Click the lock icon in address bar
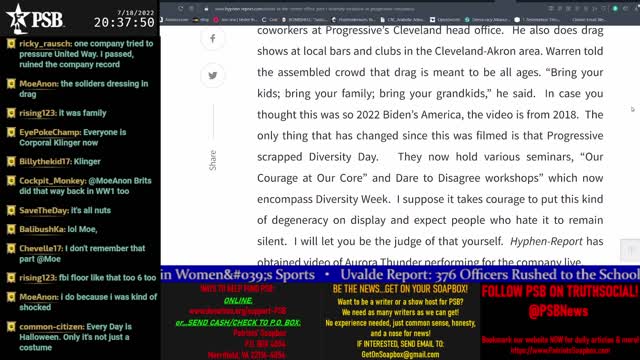The image size is (640, 360). [x=207, y=9]
